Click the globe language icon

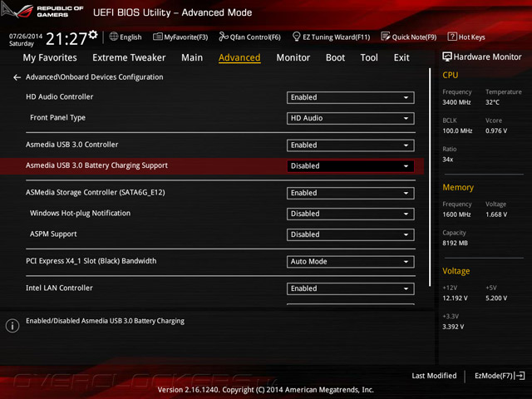coord(114,37)
